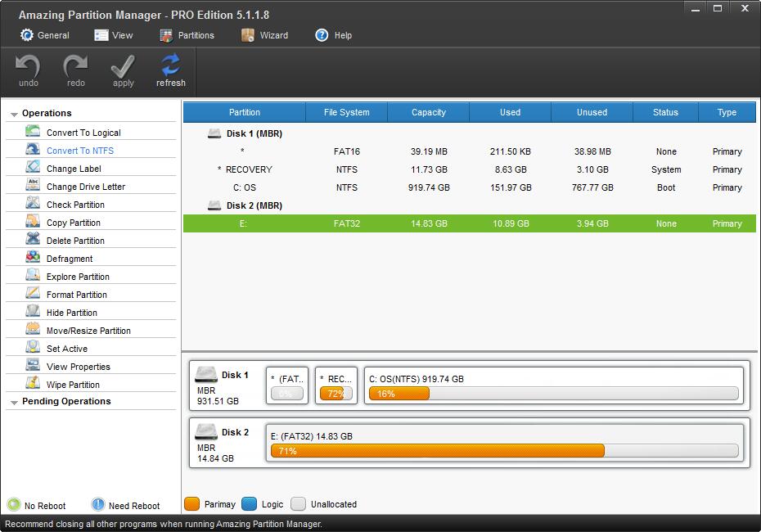This screenshot has width=761, height=532.
Task: Sort by the Capacity column header
Action: 429,112
